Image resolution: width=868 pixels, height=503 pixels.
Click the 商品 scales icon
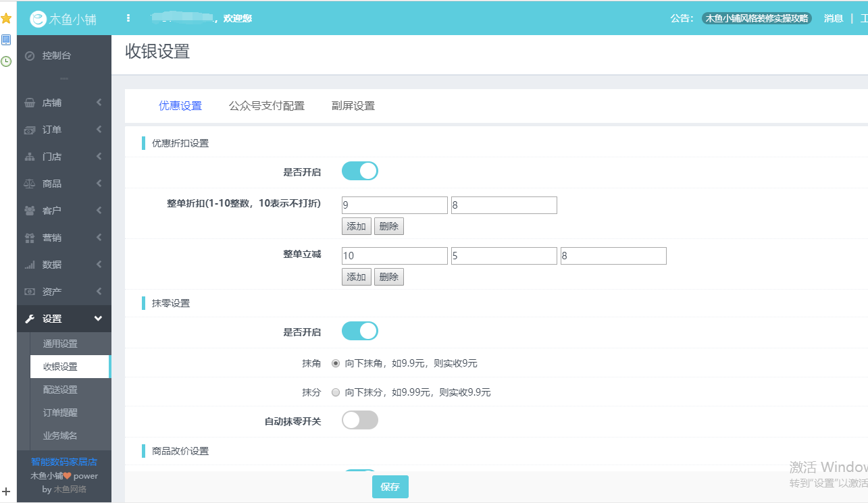30,184
